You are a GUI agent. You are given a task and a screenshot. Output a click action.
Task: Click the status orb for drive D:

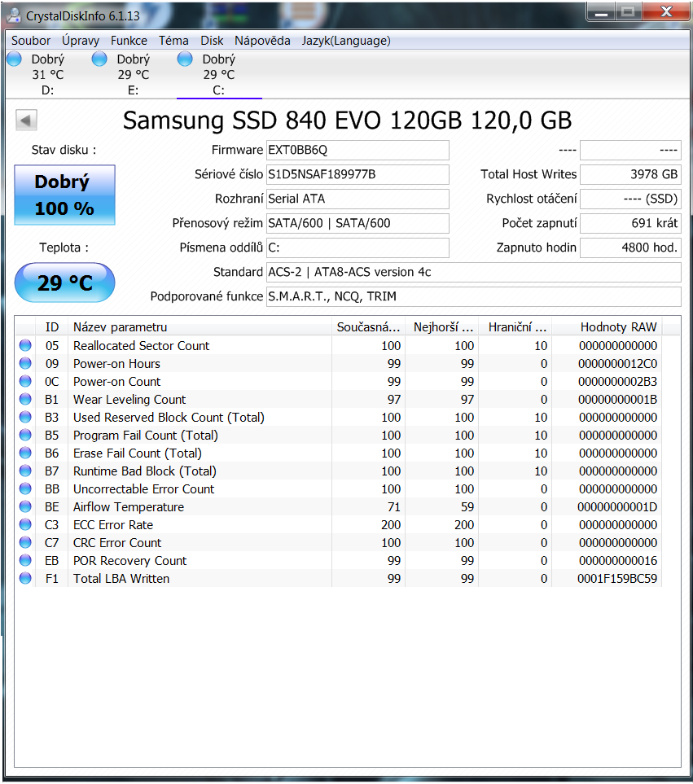[x=14, y=59]
